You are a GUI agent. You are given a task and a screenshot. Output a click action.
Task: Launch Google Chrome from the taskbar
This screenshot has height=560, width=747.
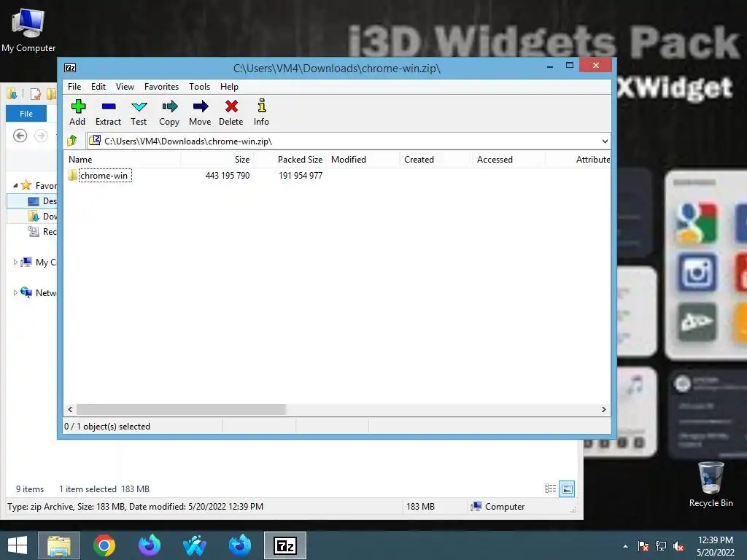[104, 545]
